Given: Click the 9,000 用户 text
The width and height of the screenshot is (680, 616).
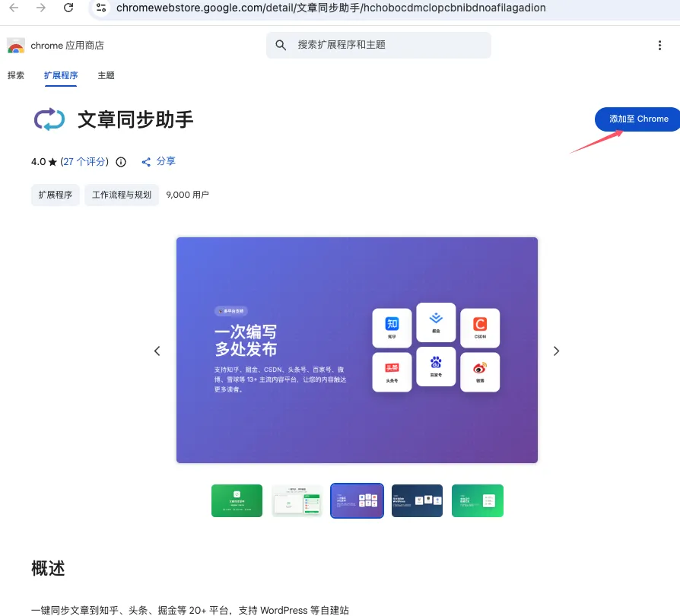Looking at the screenshot, I should pos(187,195).
